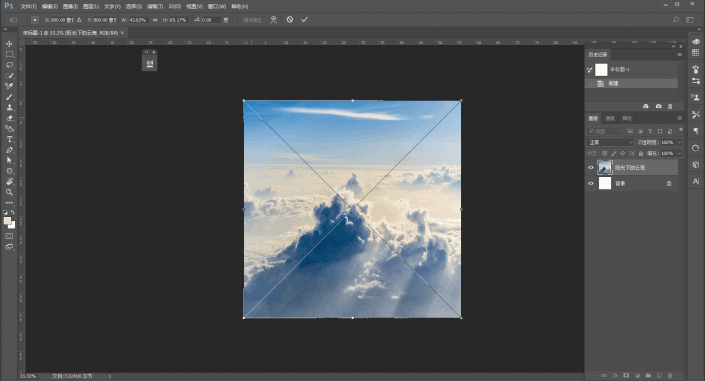Create a new snapshot with camera icon

pos(658,106)
